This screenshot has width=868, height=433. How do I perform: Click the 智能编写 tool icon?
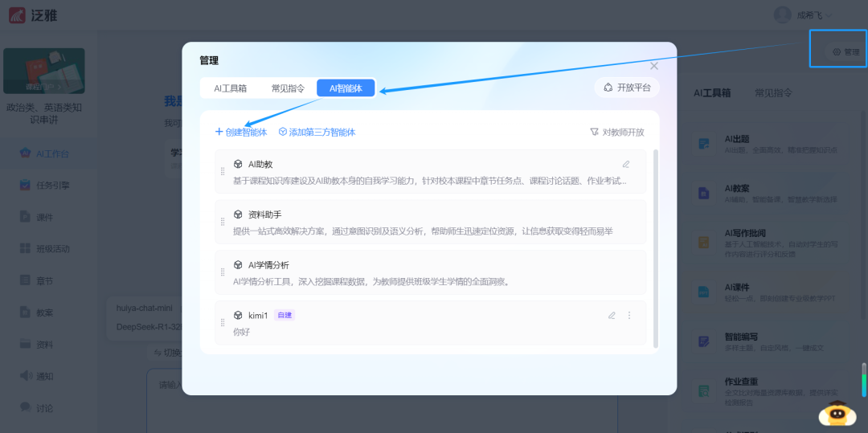(703, 341)
